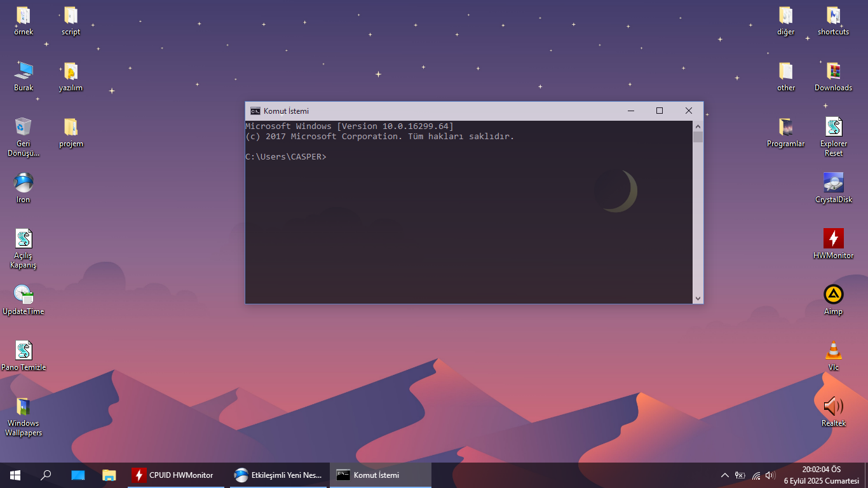Image resolution: width=868 pixels, height=488 pixels.
Task: Minimize the Komut İstemi window
Action: pos(630,111)
